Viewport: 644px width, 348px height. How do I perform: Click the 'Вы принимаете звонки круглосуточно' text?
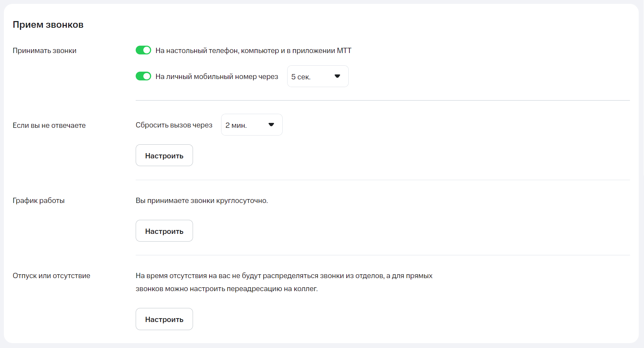click(202, 201)
